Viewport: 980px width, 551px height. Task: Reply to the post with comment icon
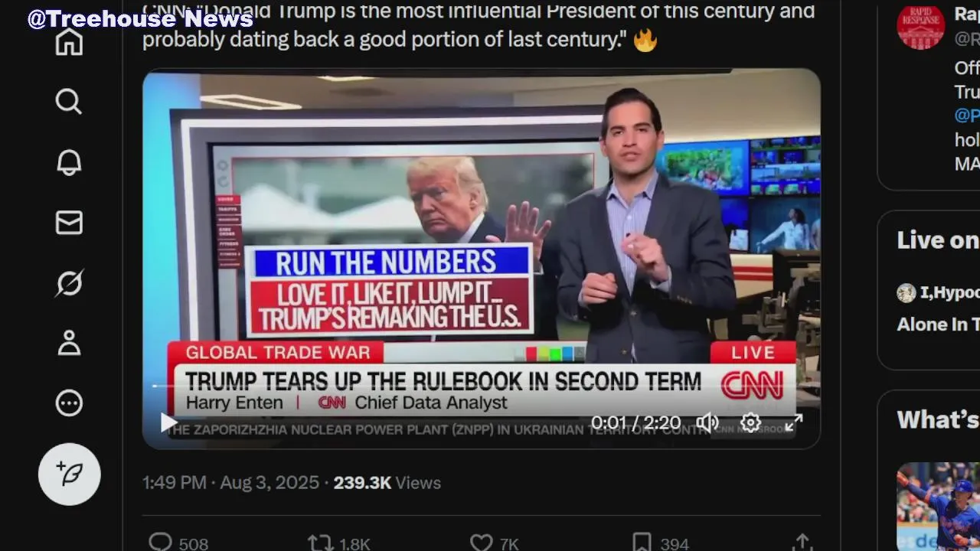coord(160,543)
